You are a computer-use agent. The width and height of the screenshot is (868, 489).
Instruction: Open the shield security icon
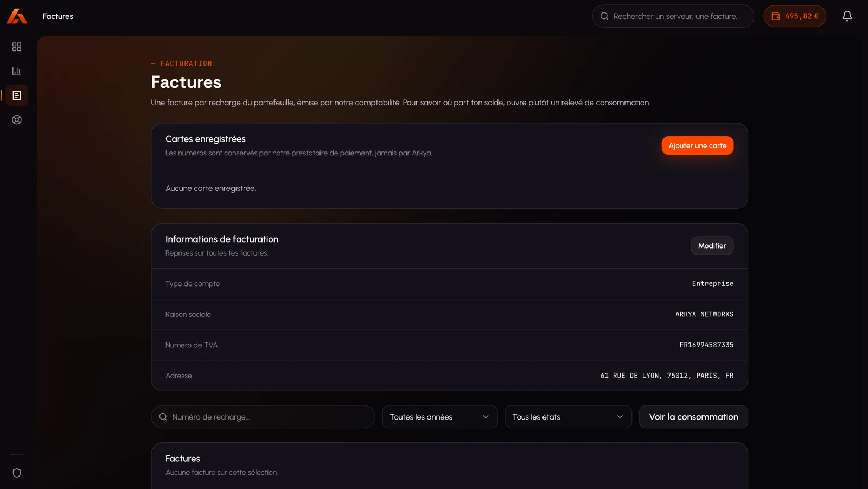(x=17, y=473)
